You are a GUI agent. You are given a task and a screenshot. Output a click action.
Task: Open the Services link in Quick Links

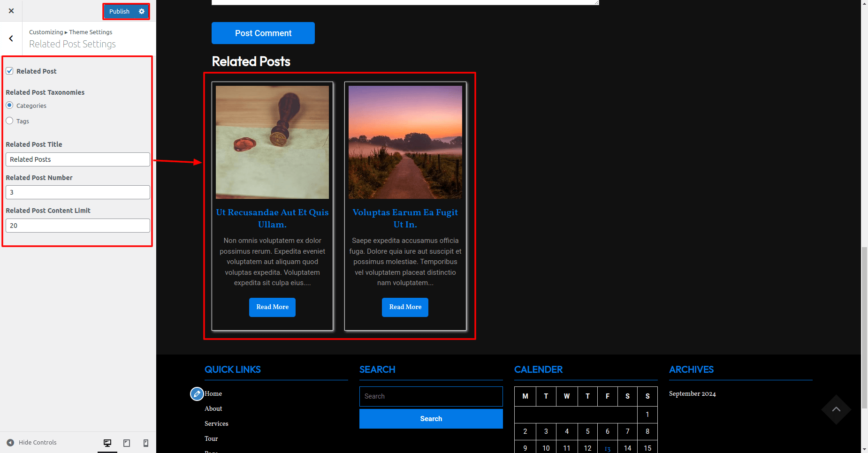(216, 423)
